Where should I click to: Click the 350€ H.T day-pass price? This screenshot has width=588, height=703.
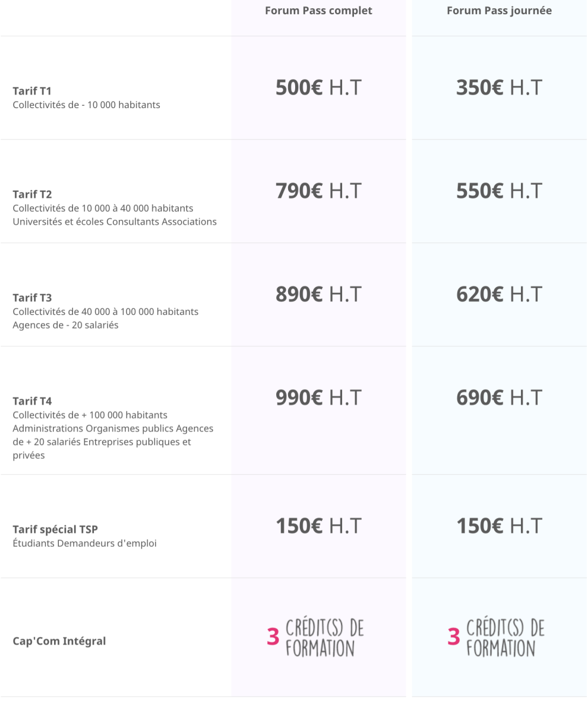pos(500,87)
